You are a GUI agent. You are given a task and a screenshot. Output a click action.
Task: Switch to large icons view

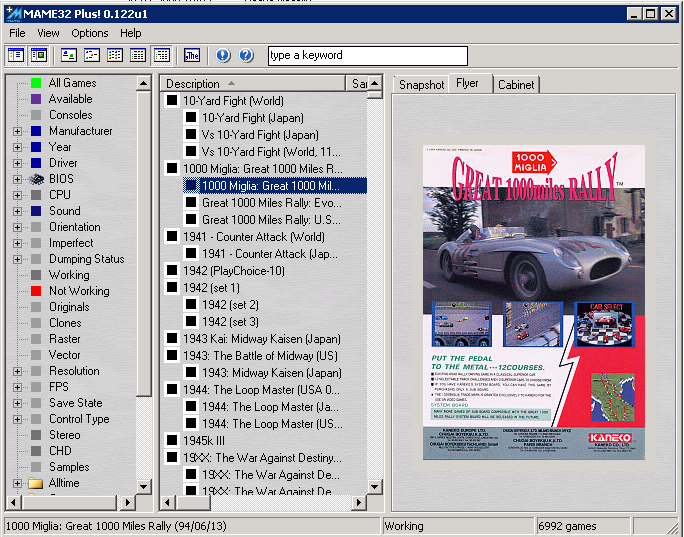[x=69, y=55]
